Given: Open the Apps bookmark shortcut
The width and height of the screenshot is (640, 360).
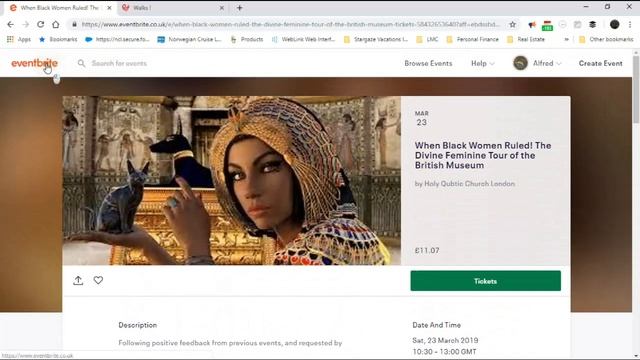Looking at the screenshot, I should point(19,39).
